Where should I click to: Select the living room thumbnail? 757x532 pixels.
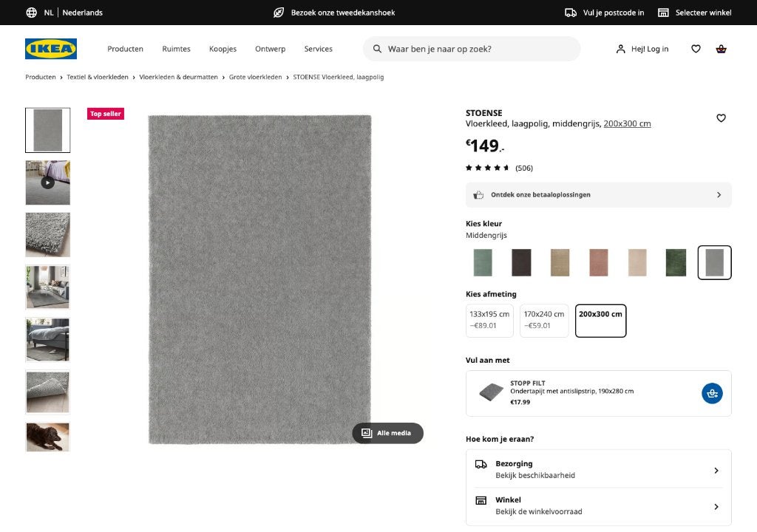coord(48,287)
